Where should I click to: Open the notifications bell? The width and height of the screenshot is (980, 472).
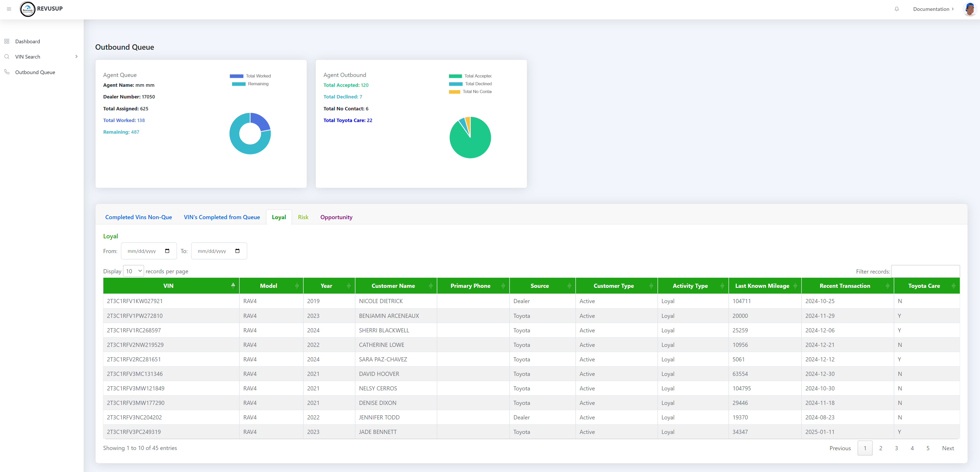[x=897, y=9]
